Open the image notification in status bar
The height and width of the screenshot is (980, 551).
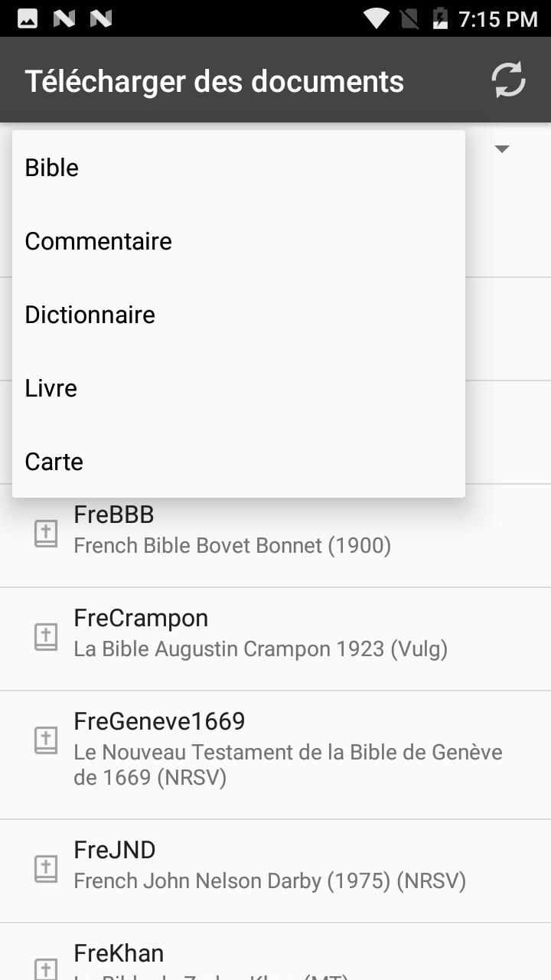[x=28, y=18]
